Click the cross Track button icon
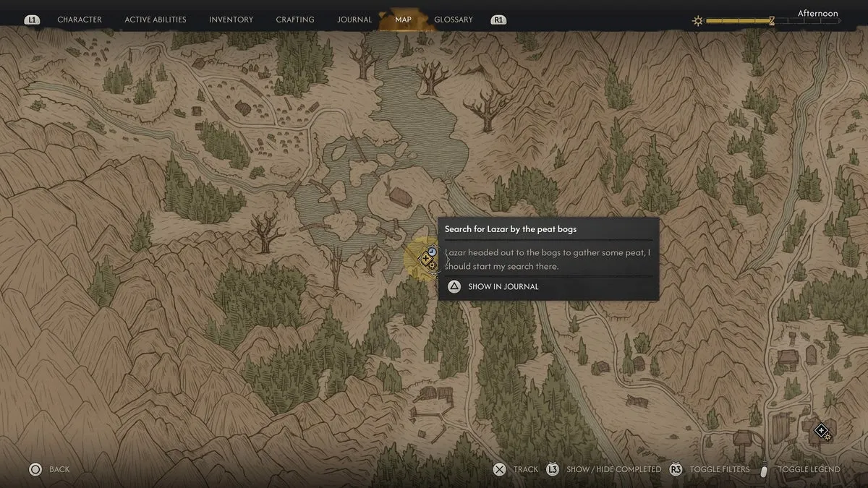Viewport: 868px width, 488px height. (499, 469)
